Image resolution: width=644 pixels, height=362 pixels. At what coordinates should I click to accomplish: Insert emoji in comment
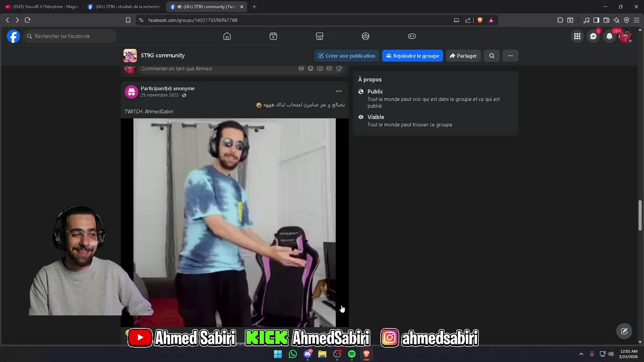[x=310, y=68]
